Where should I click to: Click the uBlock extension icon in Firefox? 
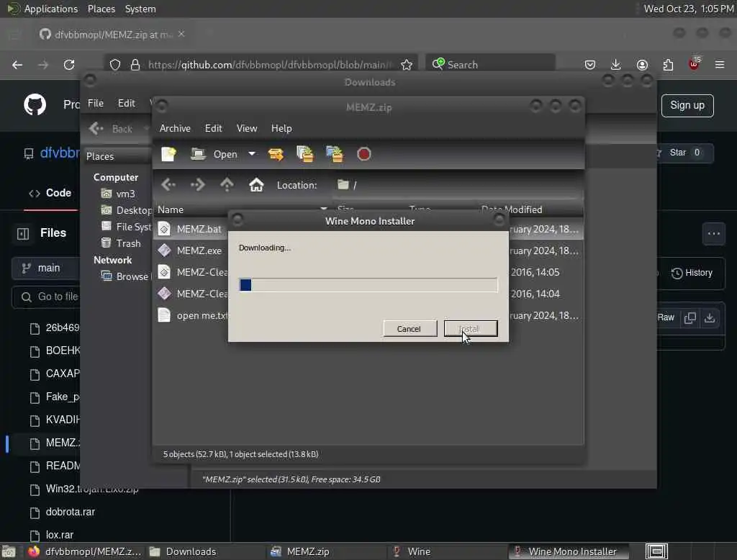[695, 64]
